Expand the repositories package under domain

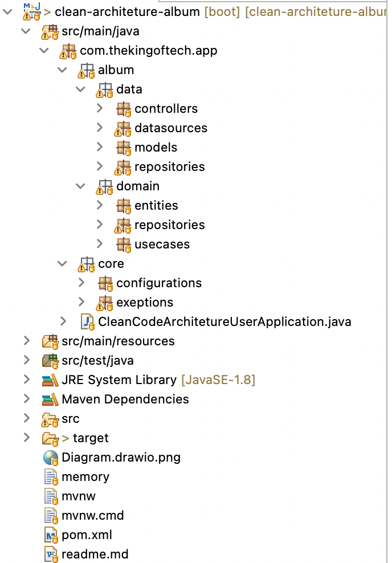click(x=100, y=225)
